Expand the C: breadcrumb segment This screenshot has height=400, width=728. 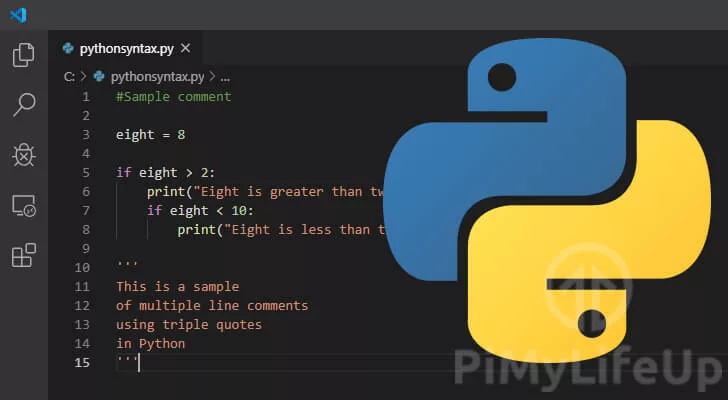[69, 76]
